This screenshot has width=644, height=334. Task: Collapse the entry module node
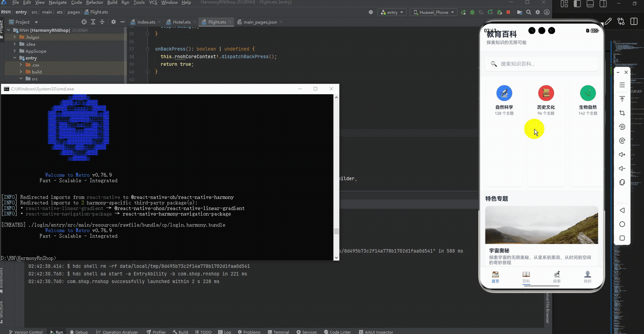15,58
